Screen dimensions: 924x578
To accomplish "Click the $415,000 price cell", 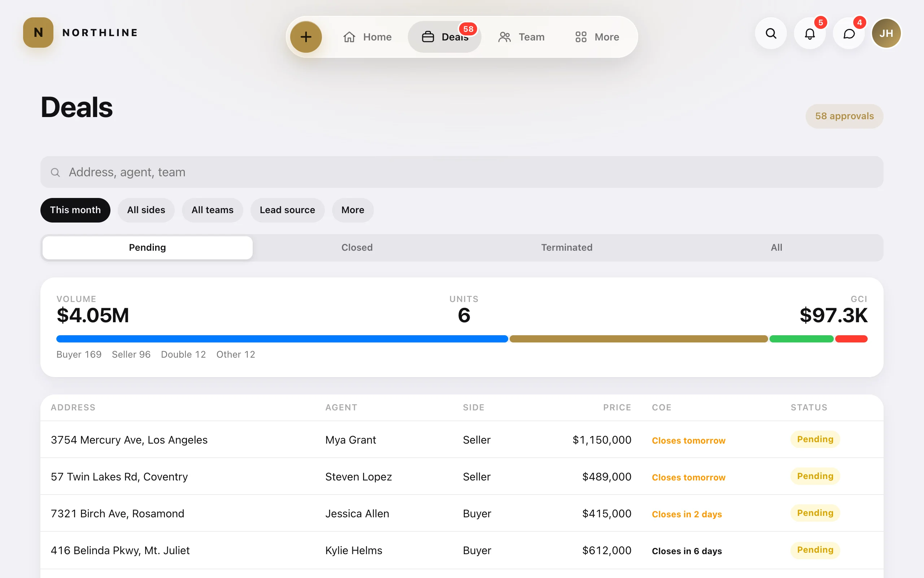I will 607,513.
